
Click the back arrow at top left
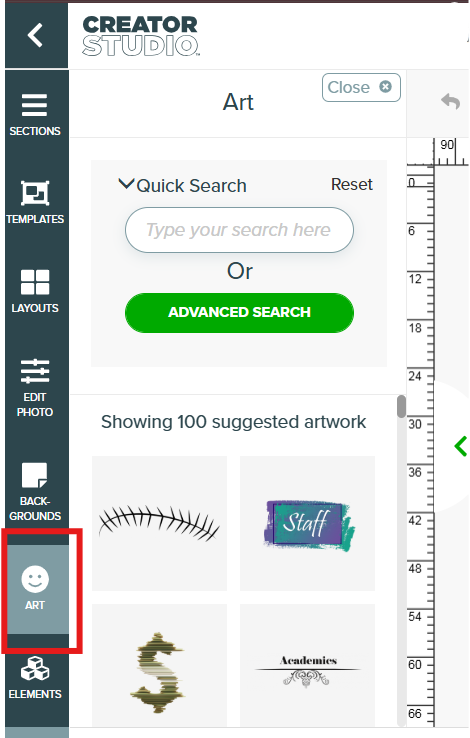(36, 35)
